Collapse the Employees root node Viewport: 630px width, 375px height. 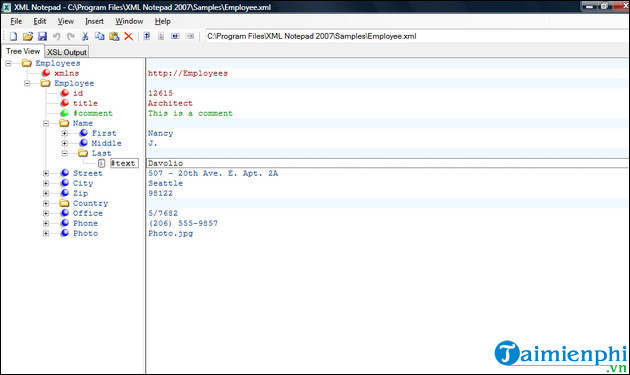[8, 63]
